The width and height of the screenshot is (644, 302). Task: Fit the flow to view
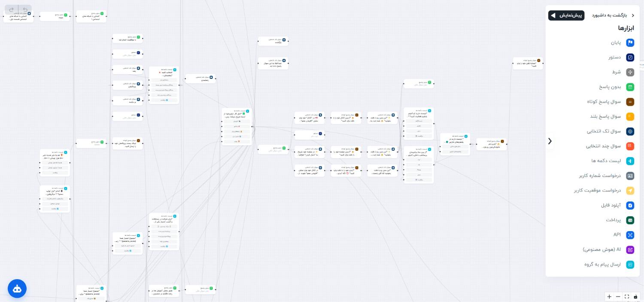pos(627,296)
